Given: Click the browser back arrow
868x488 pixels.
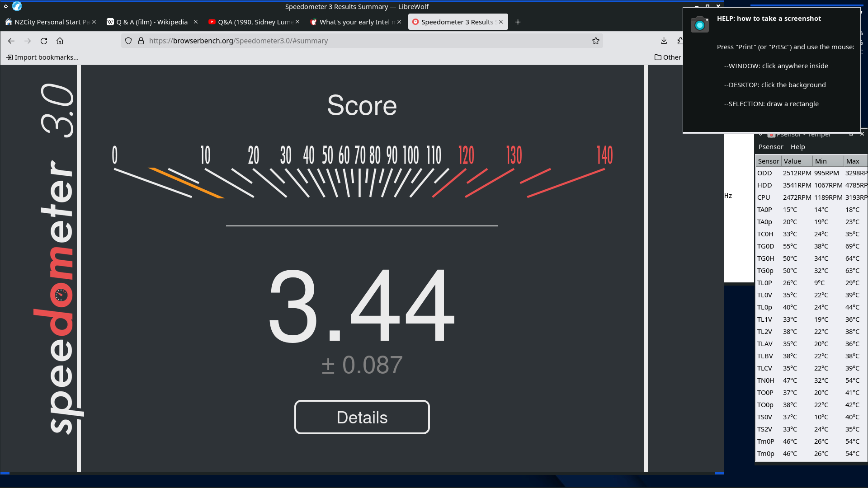Looking at the screenshot, I should pos(11,41).
